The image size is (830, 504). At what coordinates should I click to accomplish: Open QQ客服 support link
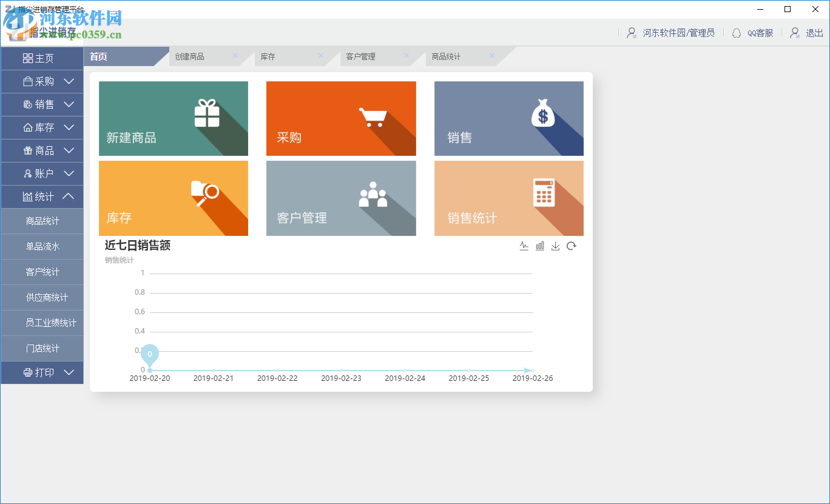point(760,33)
